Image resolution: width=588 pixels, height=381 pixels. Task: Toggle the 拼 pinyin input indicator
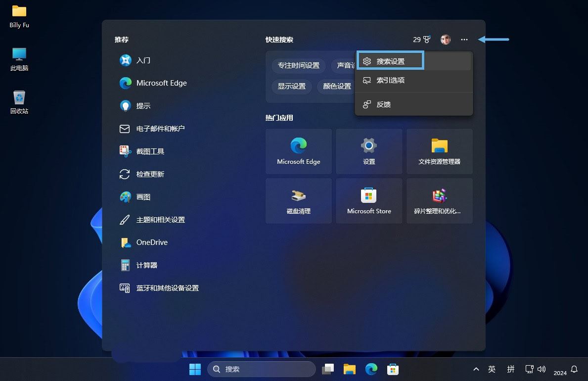click(x=511, y=369)
